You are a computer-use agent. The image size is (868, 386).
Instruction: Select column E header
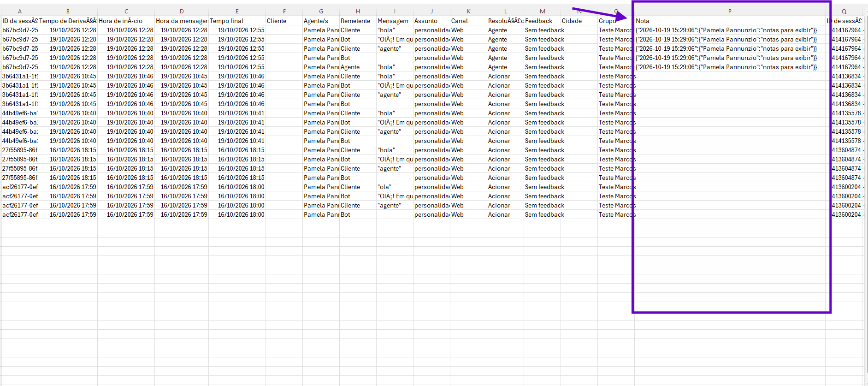pos(237,11)
